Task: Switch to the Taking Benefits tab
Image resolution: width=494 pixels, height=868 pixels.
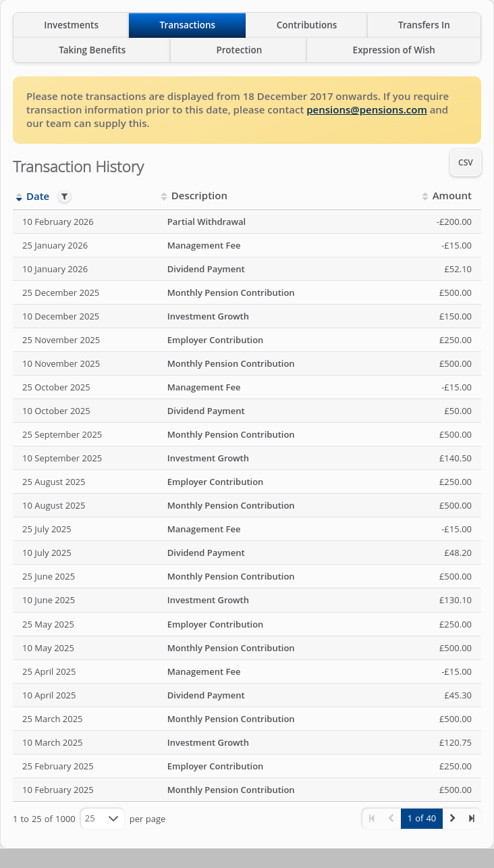Action: pyautogui.click(x=92, y=50)
